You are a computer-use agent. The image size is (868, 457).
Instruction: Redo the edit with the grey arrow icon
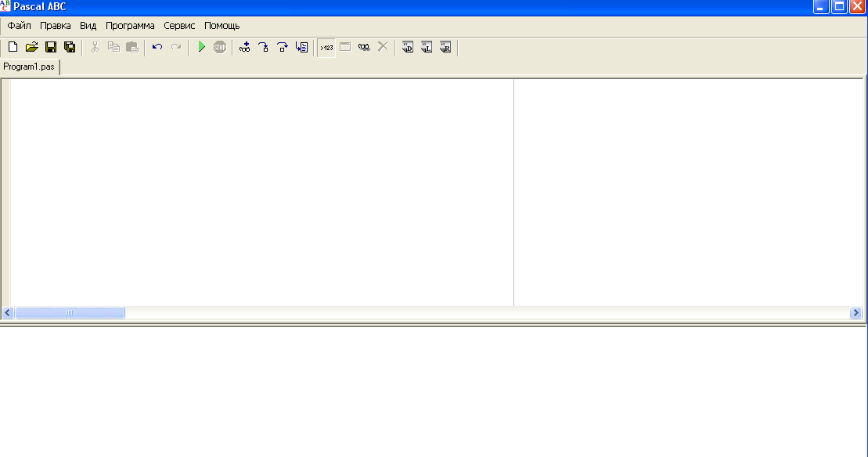point(176,47)
